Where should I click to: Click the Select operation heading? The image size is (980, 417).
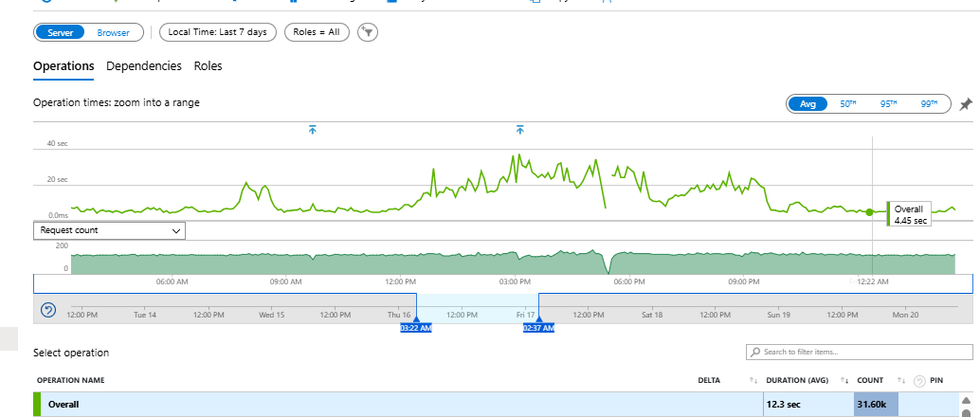coord(71,353)
